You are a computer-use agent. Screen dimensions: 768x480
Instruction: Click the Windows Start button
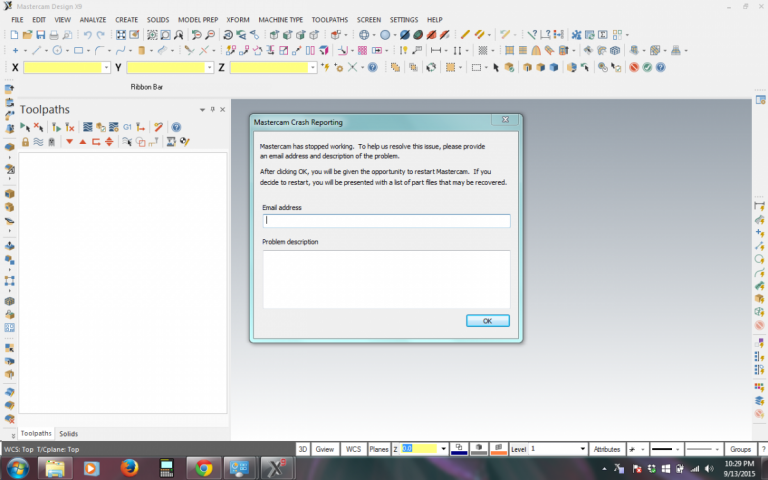[x=18, y=469]
